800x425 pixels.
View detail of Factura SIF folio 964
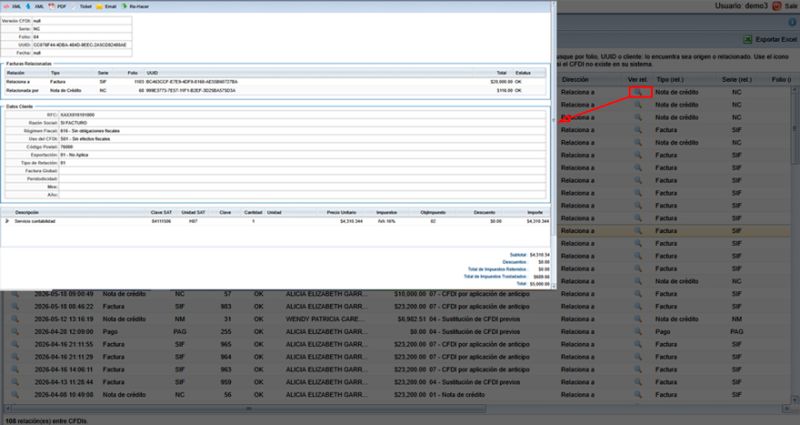15,357
